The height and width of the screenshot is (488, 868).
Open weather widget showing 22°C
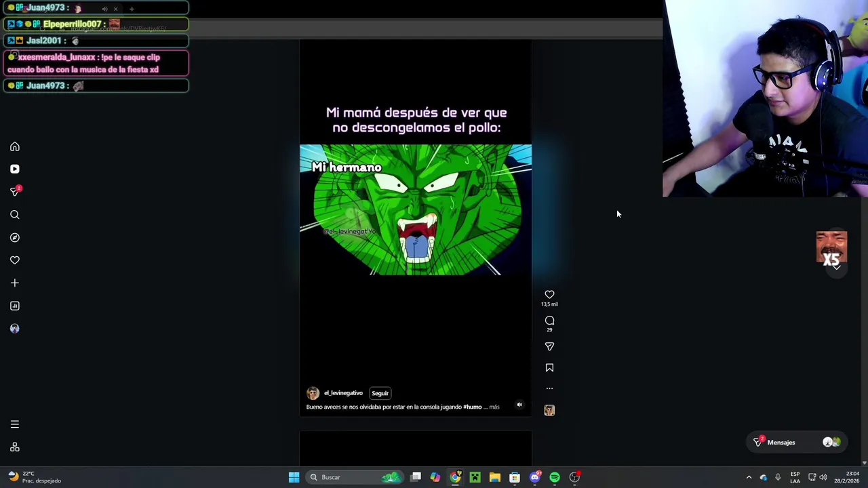pos(35,477)
